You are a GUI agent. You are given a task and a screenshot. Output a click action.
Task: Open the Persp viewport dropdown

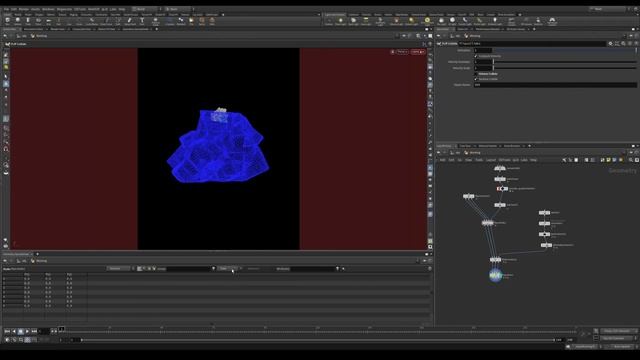[x=402, y=52]
